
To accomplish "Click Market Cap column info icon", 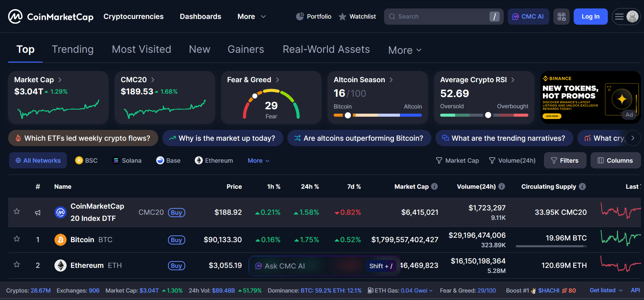I will tap(435, 186).
